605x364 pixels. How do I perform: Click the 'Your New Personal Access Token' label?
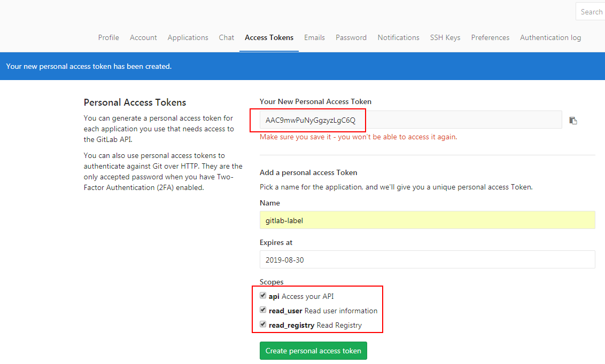(316, 101)
